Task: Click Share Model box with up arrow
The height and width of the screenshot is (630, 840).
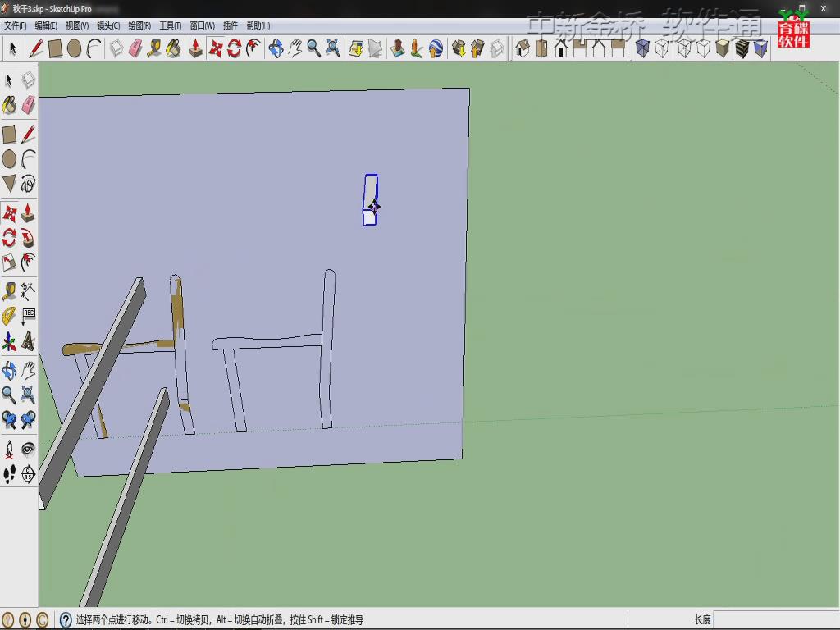Action: pos(477,48)
